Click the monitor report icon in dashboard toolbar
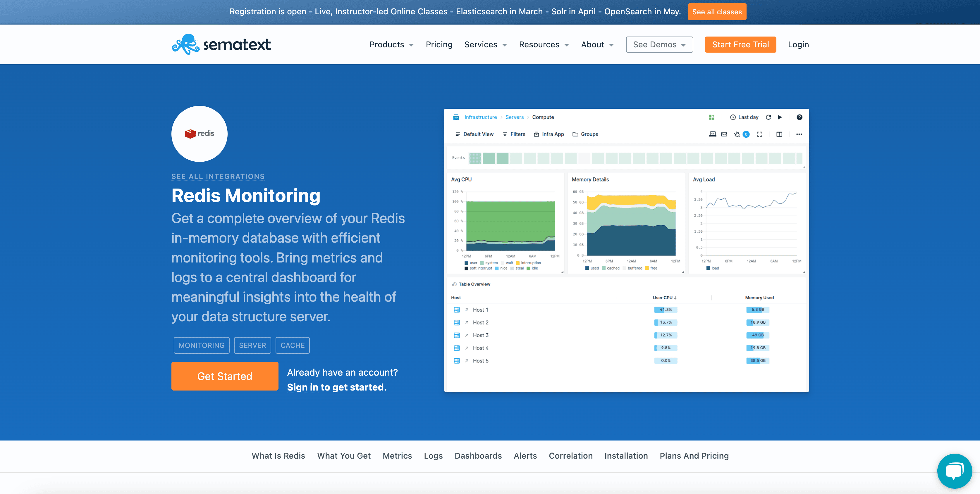The height and width of the screenshot is (494, 980). click(713, 134)
